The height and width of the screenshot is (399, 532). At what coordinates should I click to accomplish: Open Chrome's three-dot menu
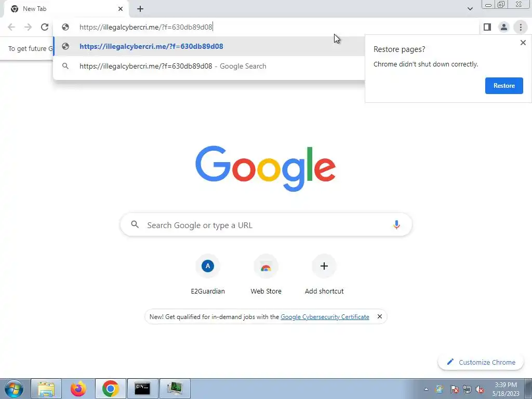[x=521, y=27]
